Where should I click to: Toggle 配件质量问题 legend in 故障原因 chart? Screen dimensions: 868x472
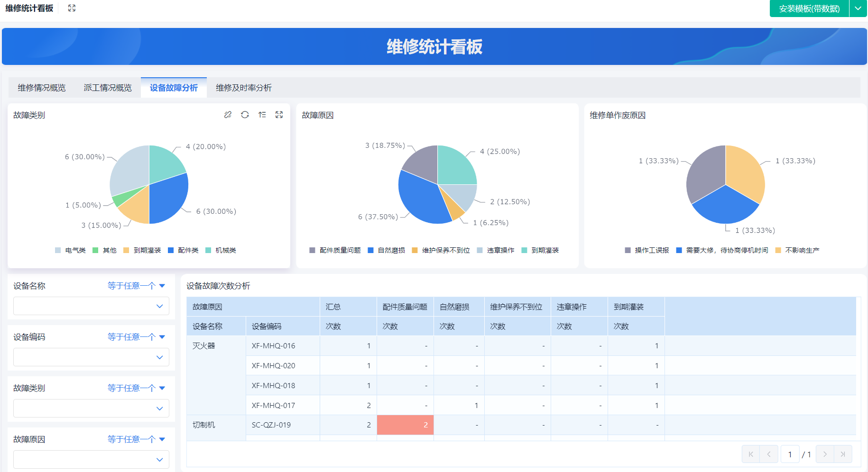[335, 250]
